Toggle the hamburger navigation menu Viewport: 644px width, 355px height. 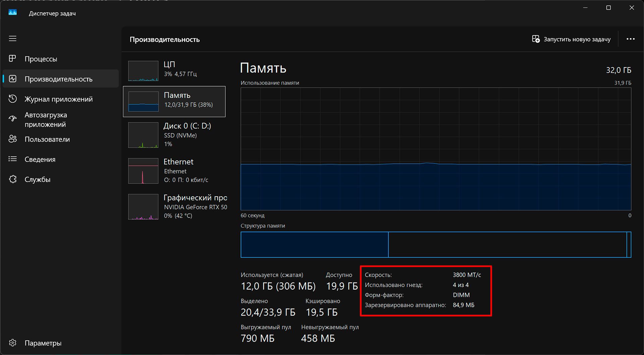(x=13, y=39)
